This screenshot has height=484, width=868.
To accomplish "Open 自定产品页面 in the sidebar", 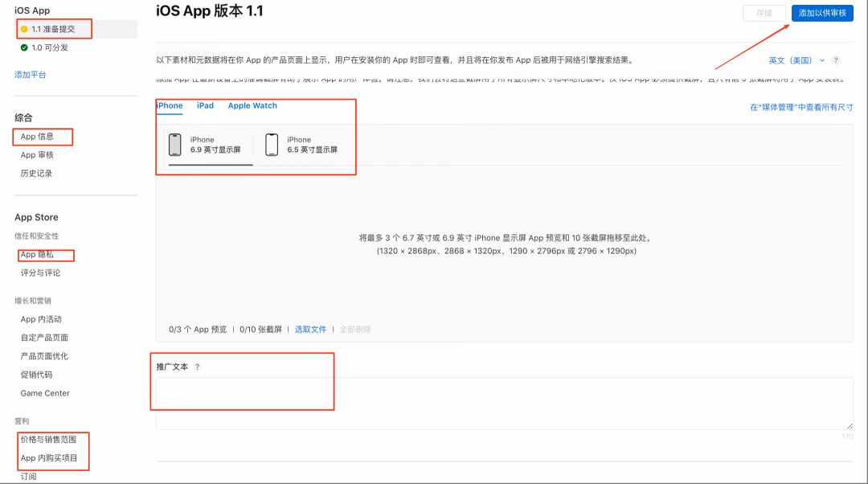I will tap(44, 337).
